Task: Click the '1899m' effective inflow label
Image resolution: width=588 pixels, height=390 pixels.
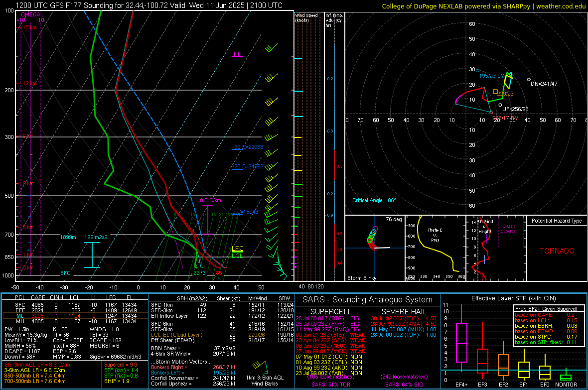Action: point(68,237)
